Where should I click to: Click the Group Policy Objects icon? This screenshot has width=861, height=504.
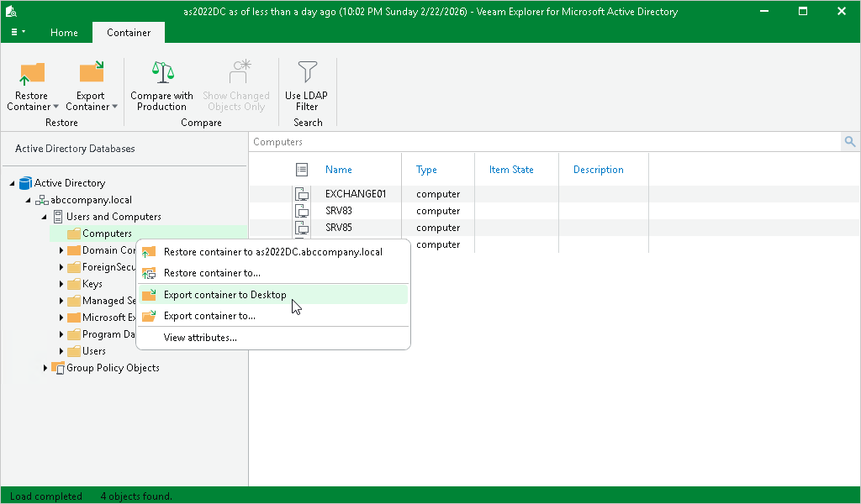[x=58, y=368]
